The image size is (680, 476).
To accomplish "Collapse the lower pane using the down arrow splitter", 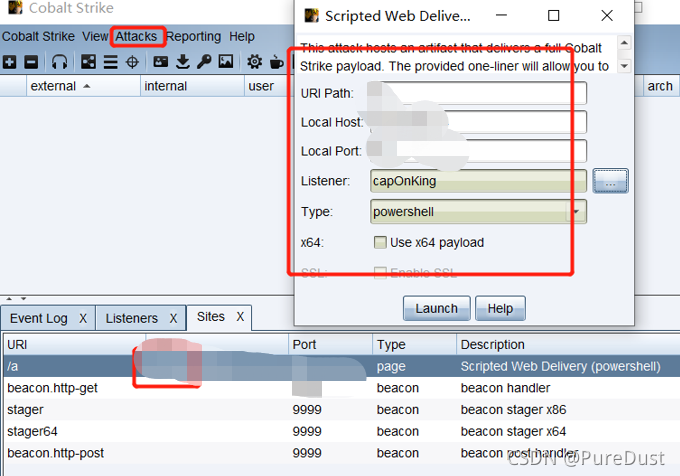I will coord(23,299).
